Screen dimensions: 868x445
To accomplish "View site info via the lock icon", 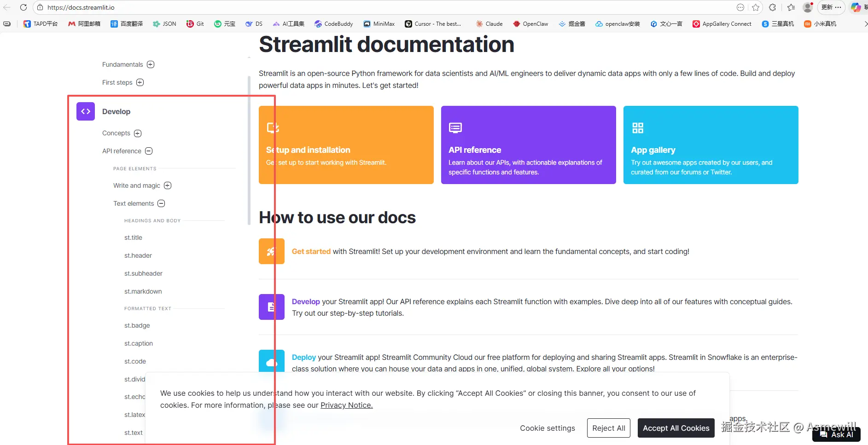I will [40, 7].
